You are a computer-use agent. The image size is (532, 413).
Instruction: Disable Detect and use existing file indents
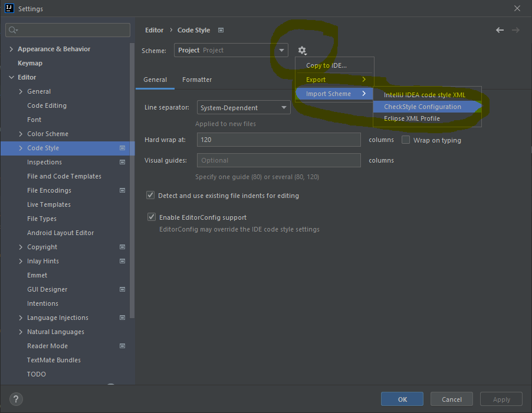[150, 195]
